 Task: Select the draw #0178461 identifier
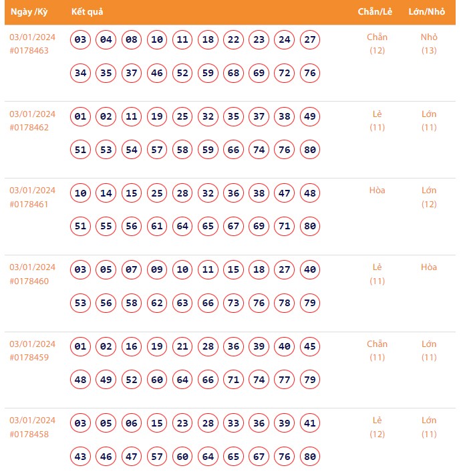click(x=29, y=204)
